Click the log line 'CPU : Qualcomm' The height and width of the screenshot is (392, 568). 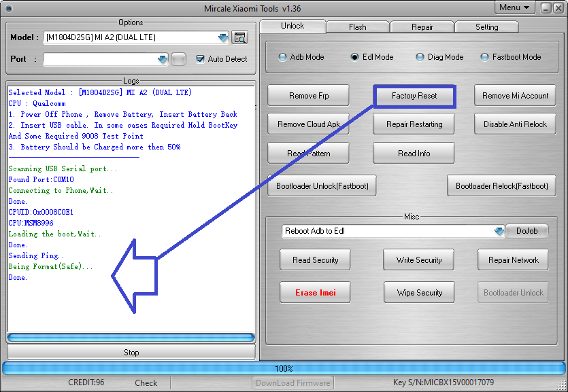(x=37, y=103)
